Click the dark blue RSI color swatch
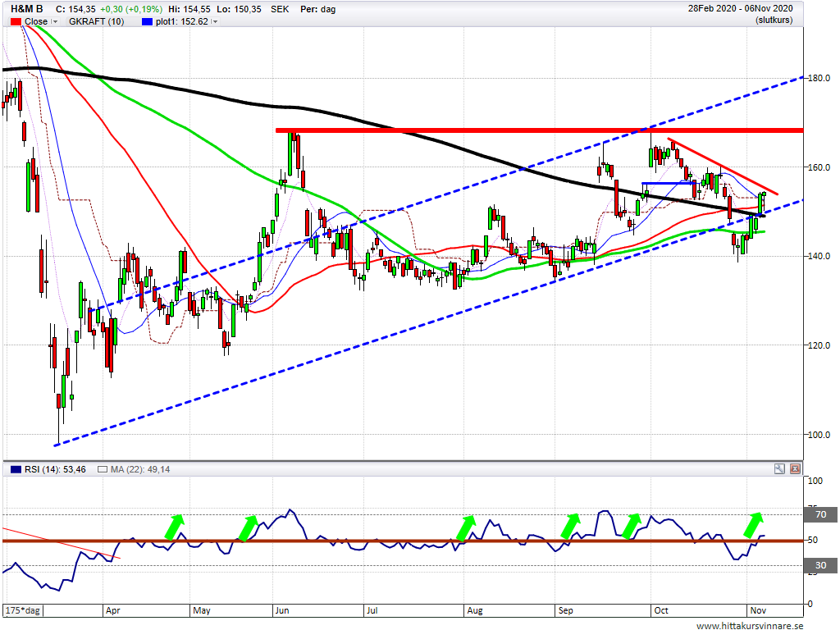 [x=16, y=469]
